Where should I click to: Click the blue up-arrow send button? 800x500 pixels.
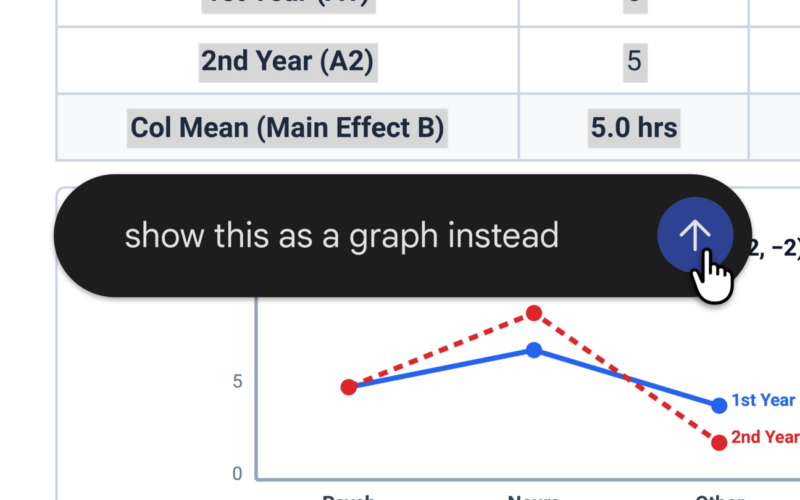[x=695, y=235]
